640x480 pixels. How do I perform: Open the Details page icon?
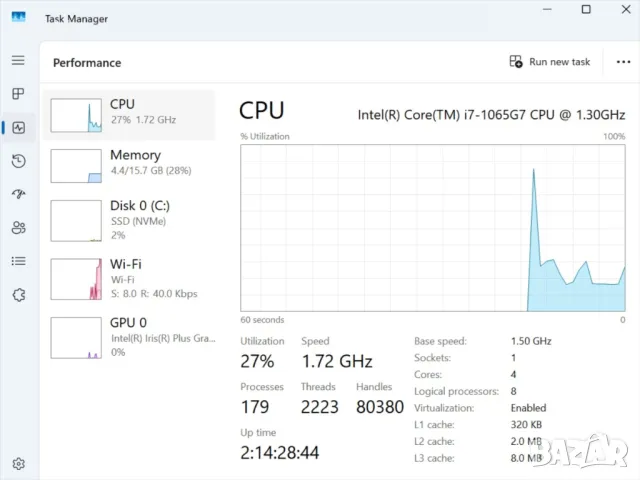click(x=18, y=261)
